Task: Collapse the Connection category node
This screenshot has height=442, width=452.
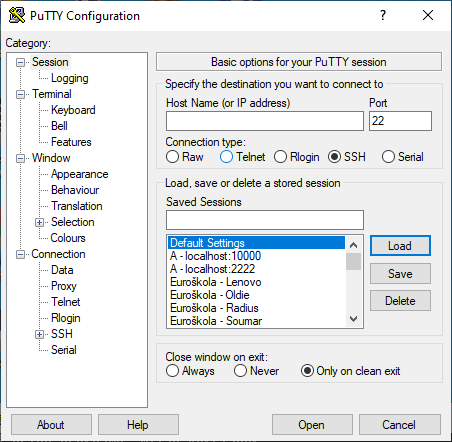Action: click(20, 254)
